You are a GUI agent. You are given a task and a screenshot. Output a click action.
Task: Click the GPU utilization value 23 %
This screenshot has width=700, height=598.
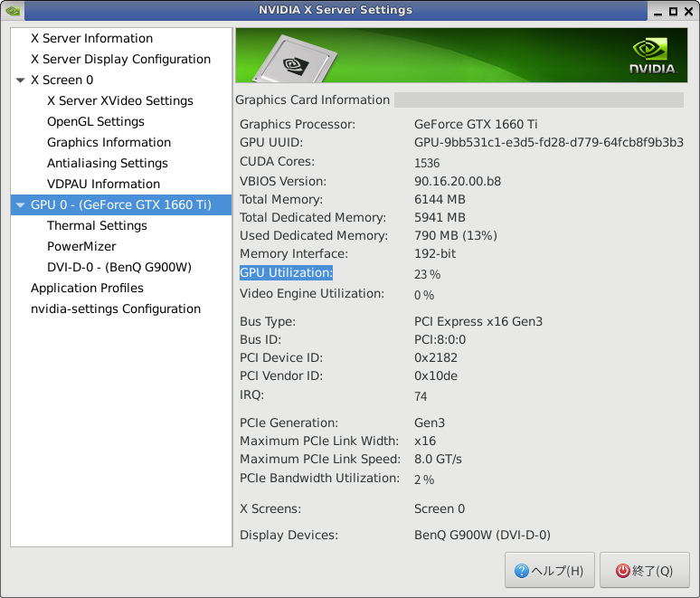tap(427, 274)
